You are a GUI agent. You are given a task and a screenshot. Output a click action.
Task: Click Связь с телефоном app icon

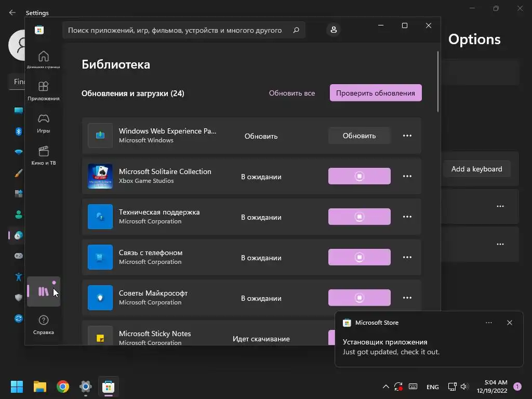(100, 257)
